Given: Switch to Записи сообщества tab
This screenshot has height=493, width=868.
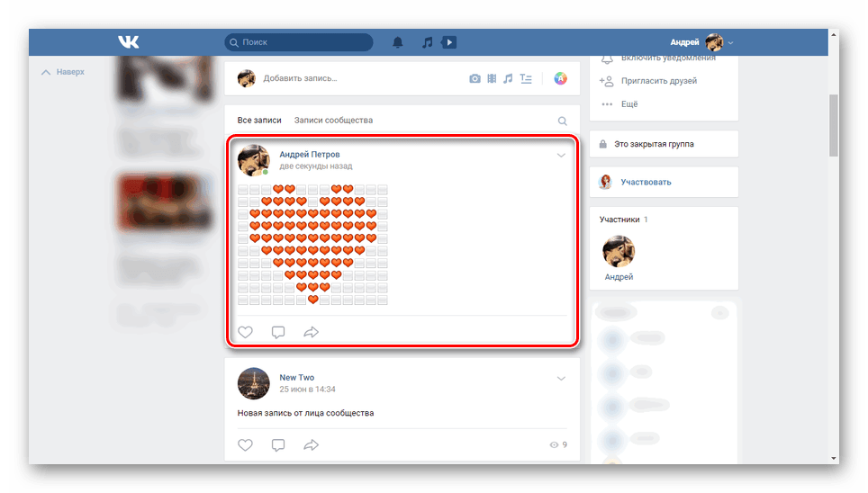Looking at the screenshot, I should 333,120.
